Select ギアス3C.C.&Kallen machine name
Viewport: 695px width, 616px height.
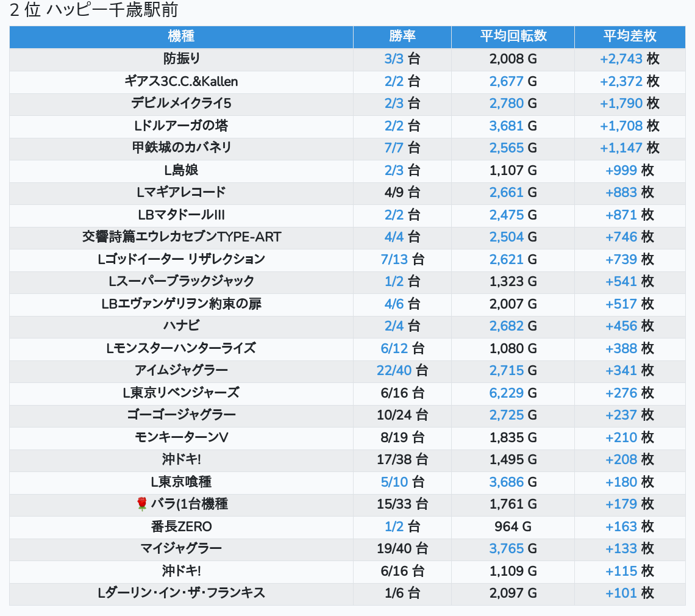pyautogui.click(x=181, y=82)
